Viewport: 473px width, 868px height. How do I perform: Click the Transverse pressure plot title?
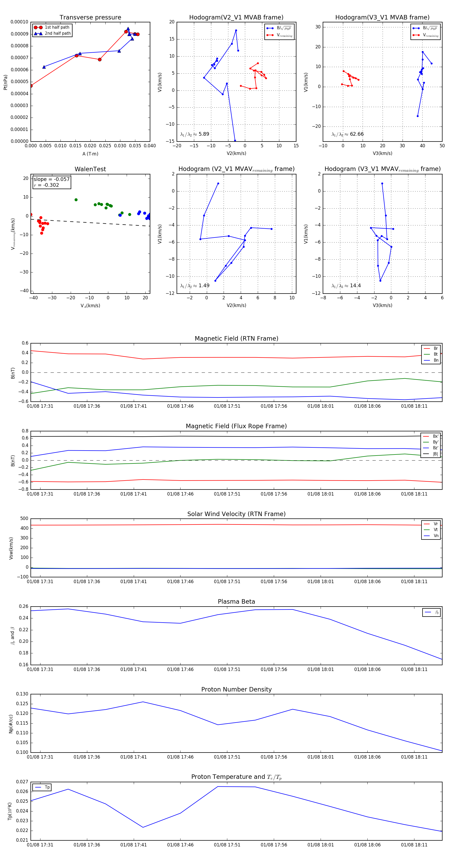(x=90, y=18)
